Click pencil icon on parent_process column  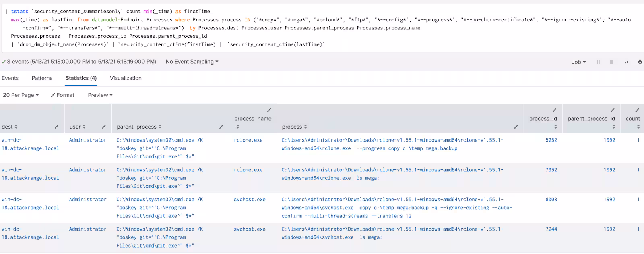221,127
